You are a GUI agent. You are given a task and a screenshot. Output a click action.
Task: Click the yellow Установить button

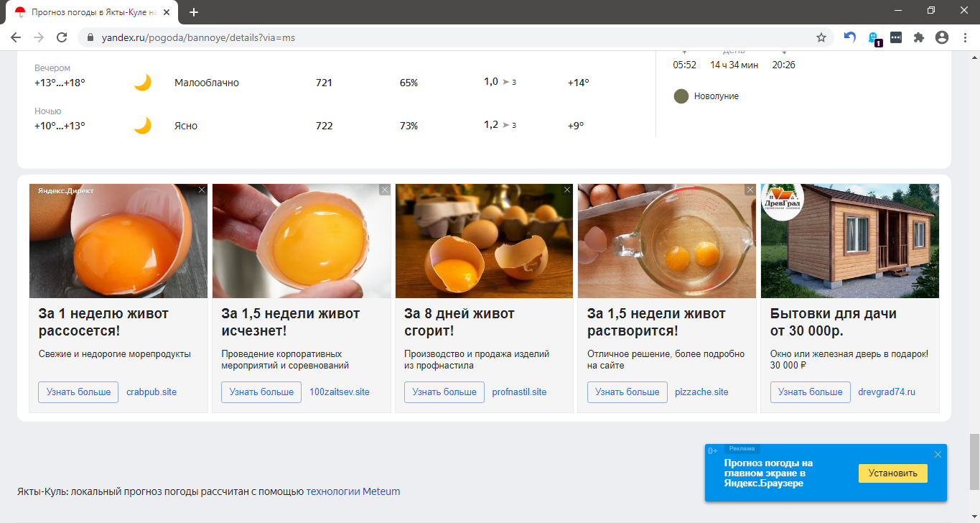click(892, 473)
